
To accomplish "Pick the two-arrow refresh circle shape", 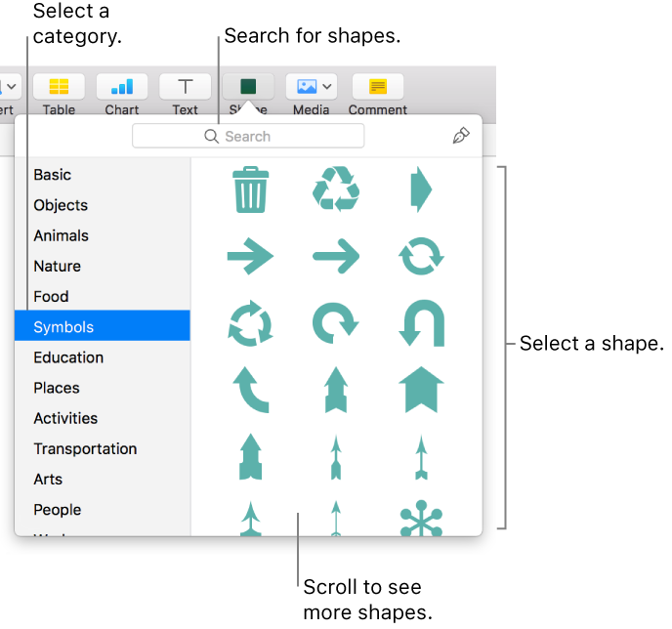I will [x=421, y=256].
